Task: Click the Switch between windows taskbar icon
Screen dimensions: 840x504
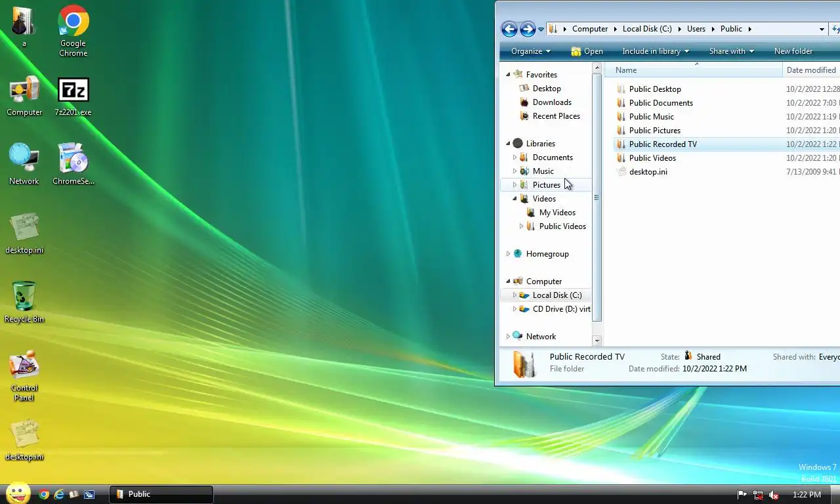Action: tap(89, 495)
